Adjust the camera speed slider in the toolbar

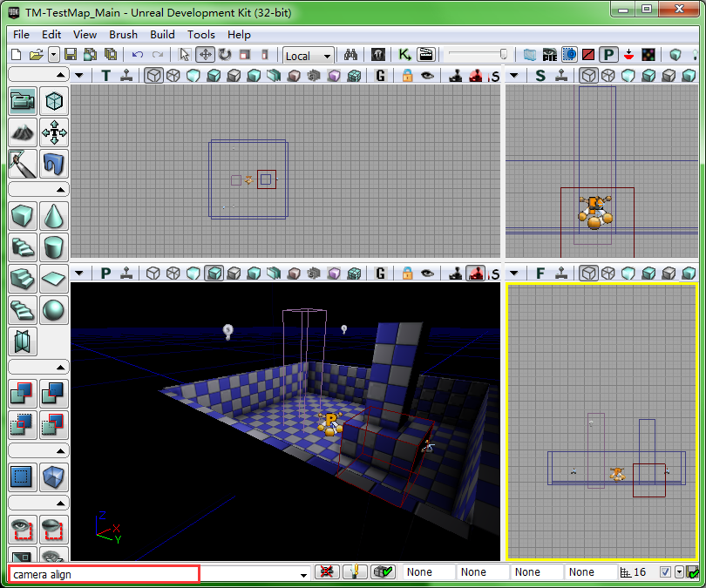click(x=478, y=54)
